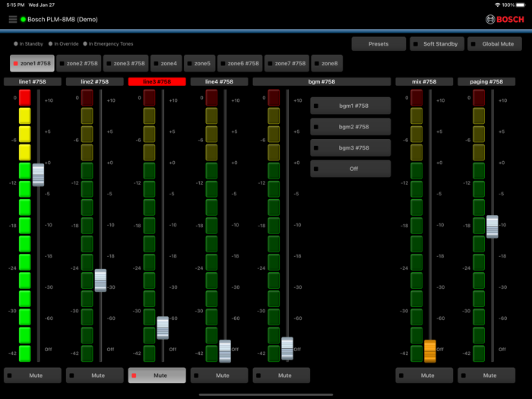Mute the bgm channel
Image resolution: width=532 pixels, height=399 pixels.
[281, 375]
